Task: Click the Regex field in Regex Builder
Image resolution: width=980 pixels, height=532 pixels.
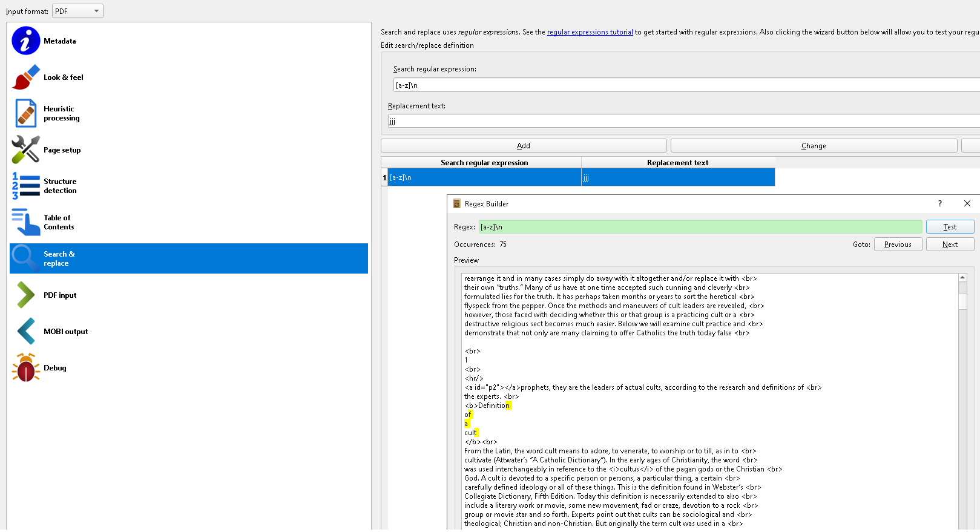Action: pos(700,227)
